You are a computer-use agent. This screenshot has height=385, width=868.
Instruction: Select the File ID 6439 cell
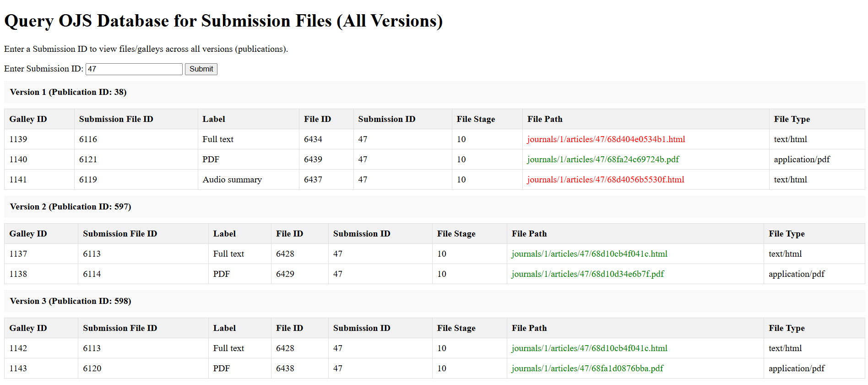[313, 159]
